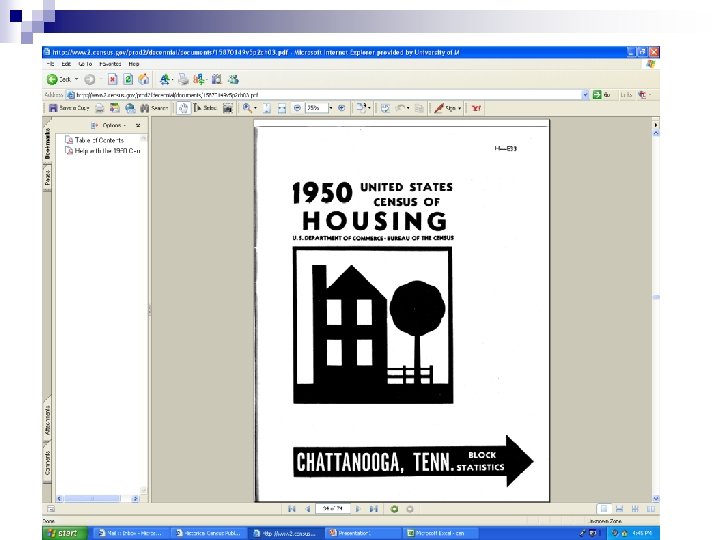Open the Help menu
Viewport: 720px width, 540px height.
pyautogui.click(x=134, y=64)
